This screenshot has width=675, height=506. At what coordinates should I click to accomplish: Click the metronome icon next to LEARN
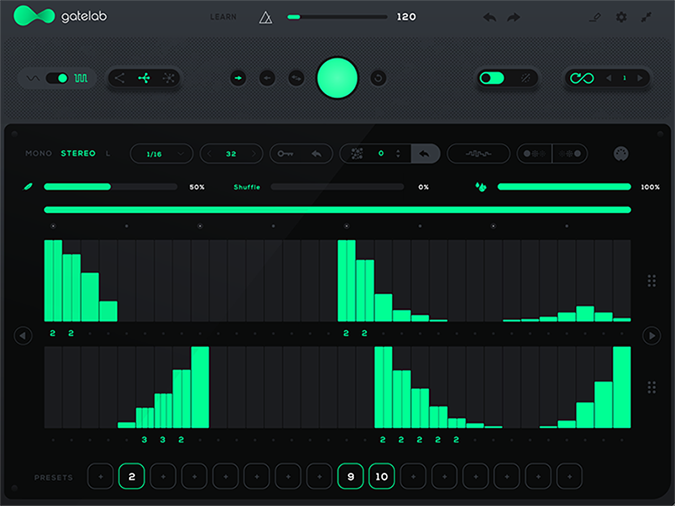pos(265,17)
